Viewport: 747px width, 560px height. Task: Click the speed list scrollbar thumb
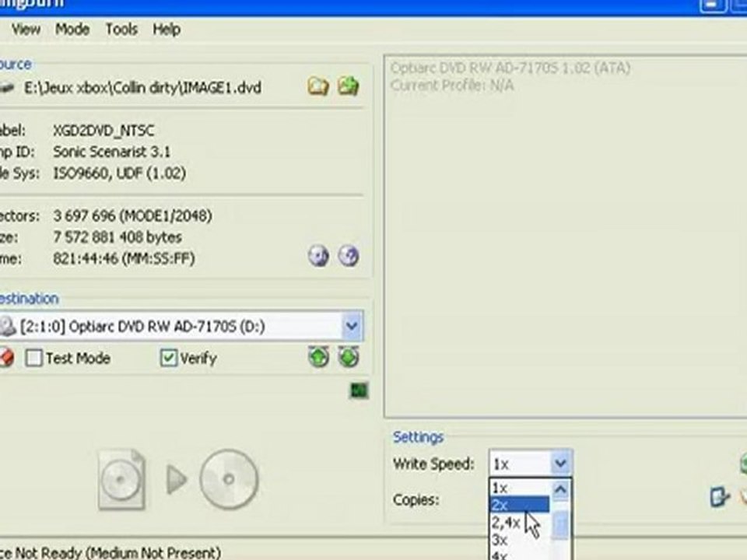pos(561,524)
